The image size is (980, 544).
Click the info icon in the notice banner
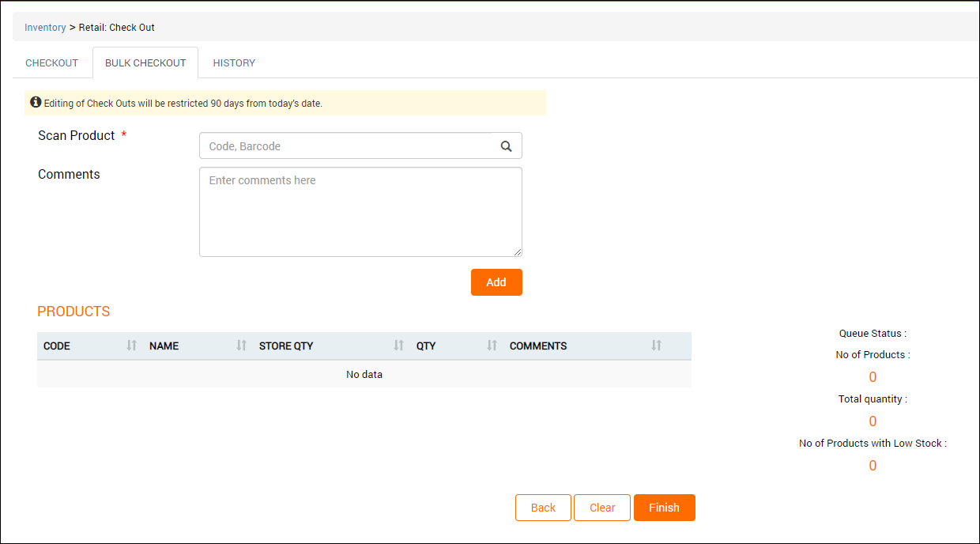[36, 103]
